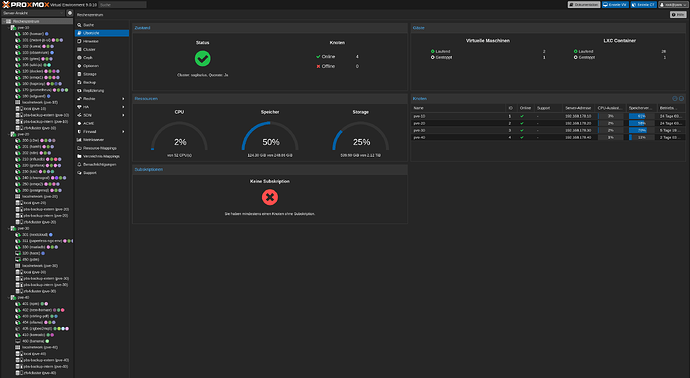Screen dimensions: 690x378
Task: Open the Server-Ansicht view dropdown
Action: click(33, 13)
